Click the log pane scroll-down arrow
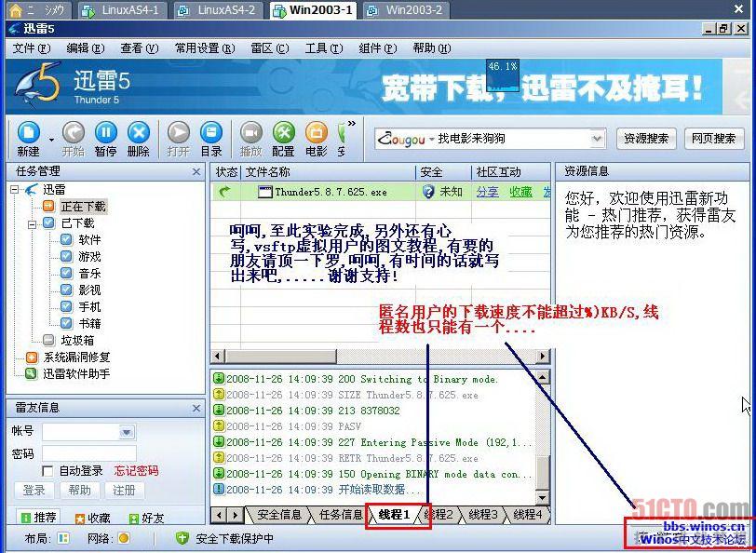756x553 pixels. pos(543,497)
